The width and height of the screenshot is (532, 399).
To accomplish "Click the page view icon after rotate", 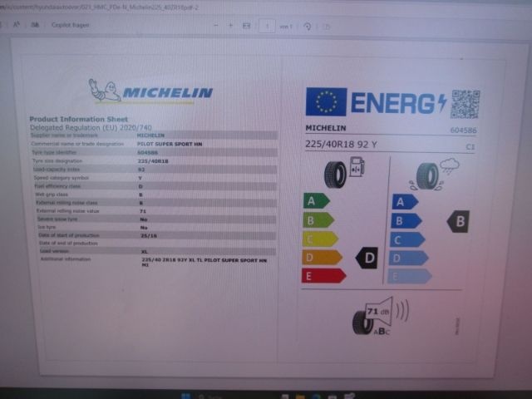I will (x=327, y=27).
